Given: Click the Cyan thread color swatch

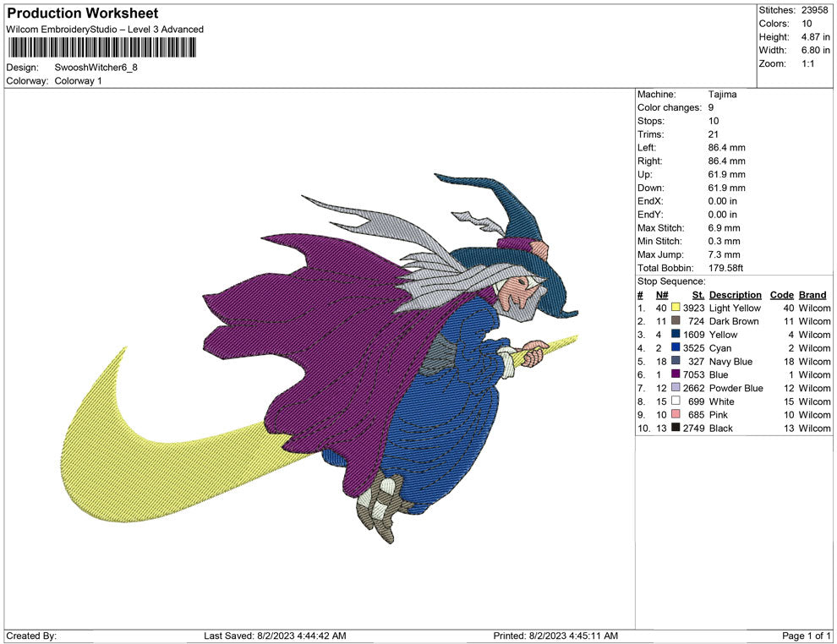Looking at the screenshot, I should click(676, 347).
